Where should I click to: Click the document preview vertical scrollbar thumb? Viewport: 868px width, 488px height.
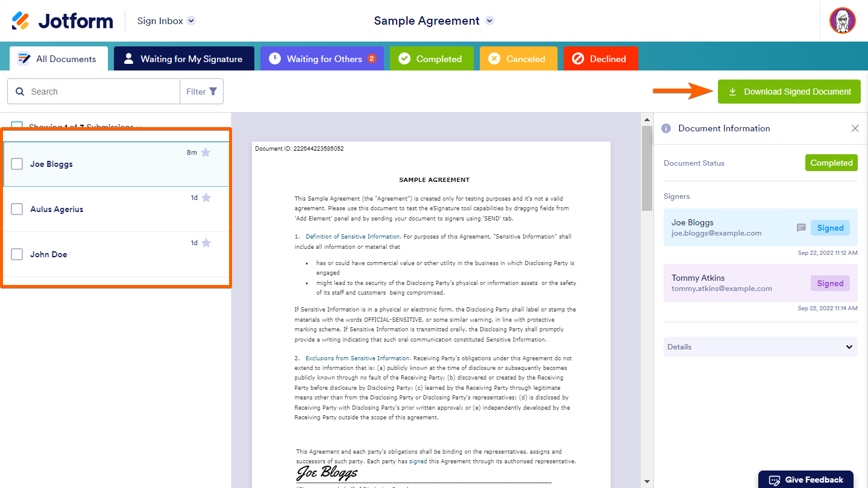tap(647, 169)
